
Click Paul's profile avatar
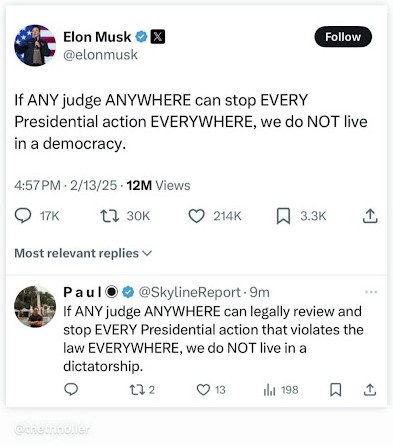click(x=35, y=307)
